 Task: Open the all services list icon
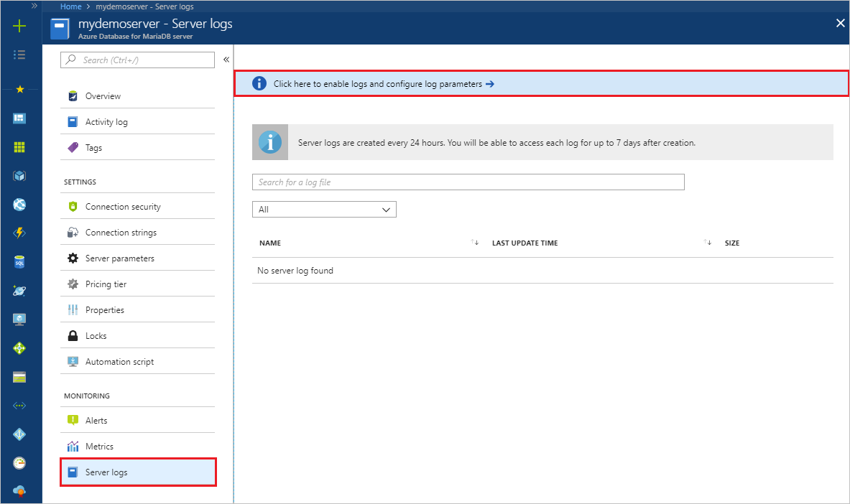click(19, 54)
